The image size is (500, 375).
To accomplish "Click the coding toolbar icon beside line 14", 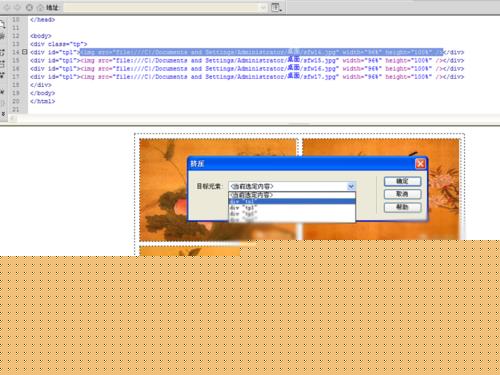I will click(x=2, y=52).
